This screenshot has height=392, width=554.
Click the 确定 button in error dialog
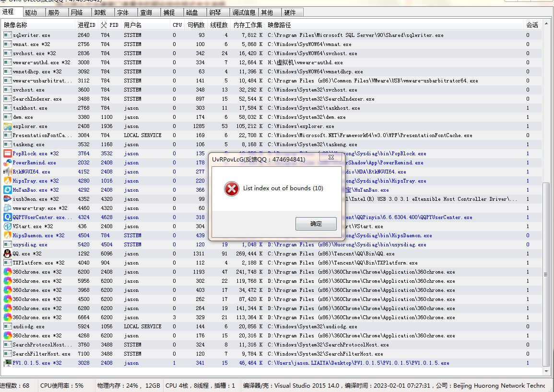pyautogui.click(x=316, y=223)
